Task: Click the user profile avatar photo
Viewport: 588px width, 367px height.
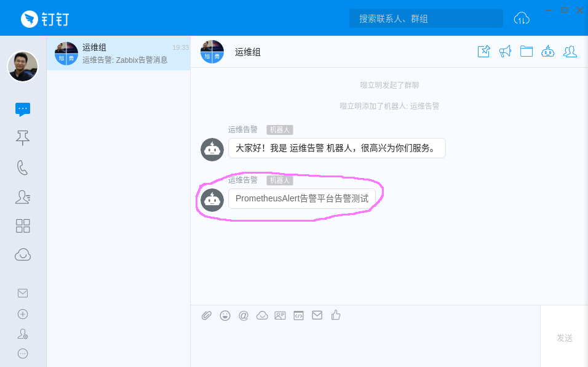Action: (23, 67)
